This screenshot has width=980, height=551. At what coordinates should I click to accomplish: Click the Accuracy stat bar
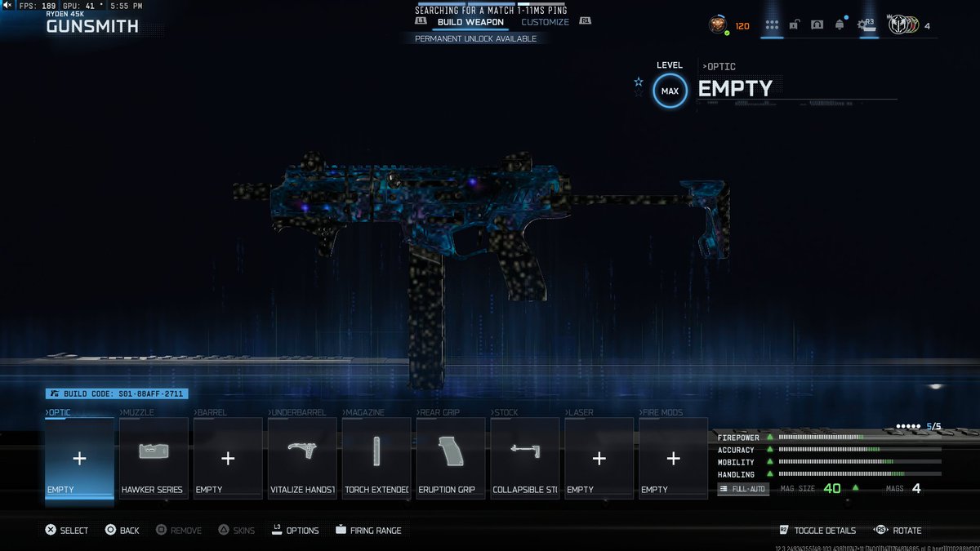(859, 450)
